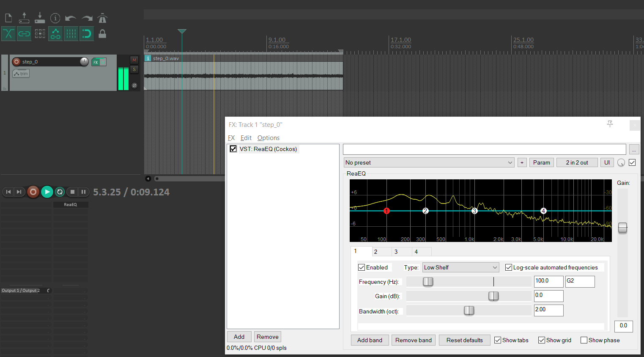
Task: Disable Log-scale automated frequencies checkbox
Action: click(509, 267)
